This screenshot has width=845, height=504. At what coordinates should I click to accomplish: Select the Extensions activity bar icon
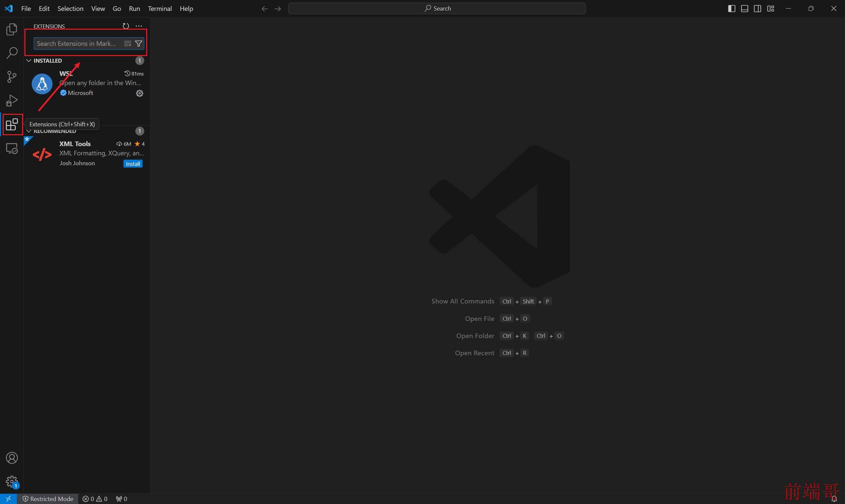pos(12,125)
